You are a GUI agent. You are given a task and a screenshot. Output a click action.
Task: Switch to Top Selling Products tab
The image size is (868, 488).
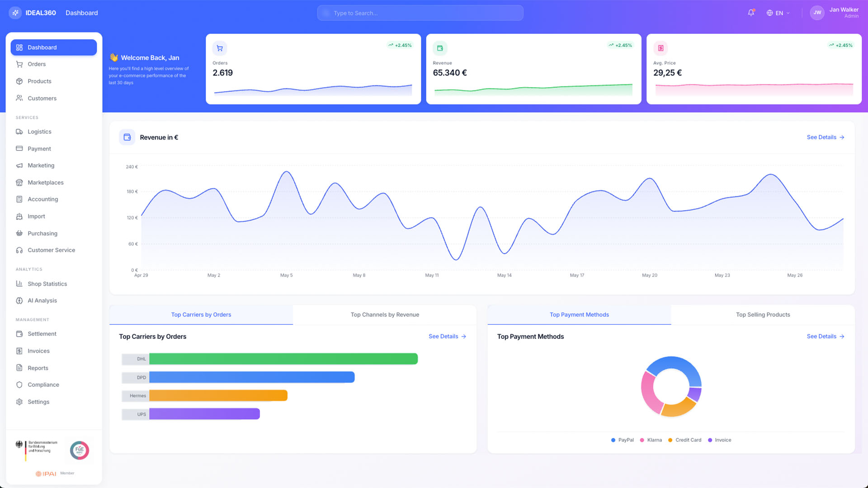pyautogui.click(x=763, y=314)
